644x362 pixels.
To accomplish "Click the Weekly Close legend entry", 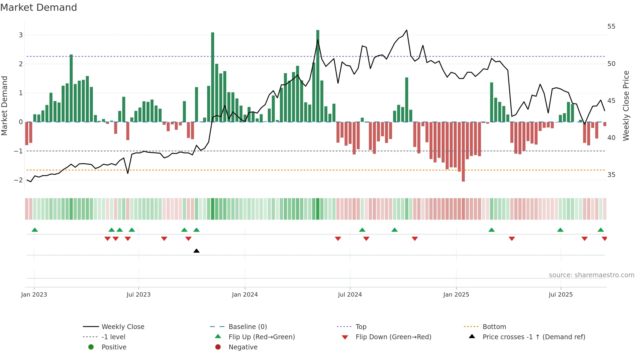I will click(x=114, y=327).
